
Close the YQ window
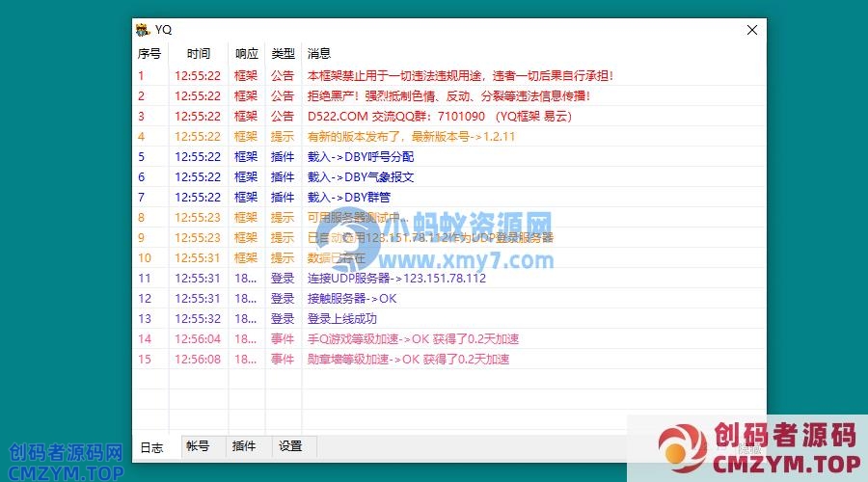coord(752,30)
